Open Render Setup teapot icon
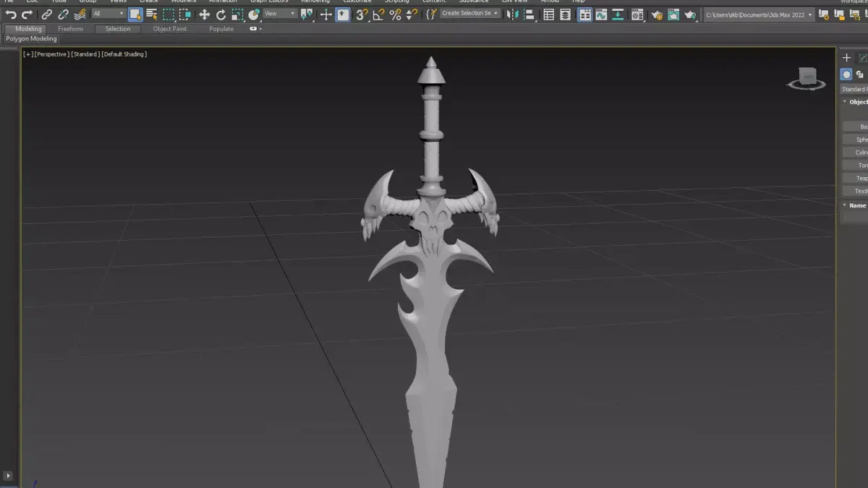The width and height of the screenshot is (868, 488). point(657,14)
